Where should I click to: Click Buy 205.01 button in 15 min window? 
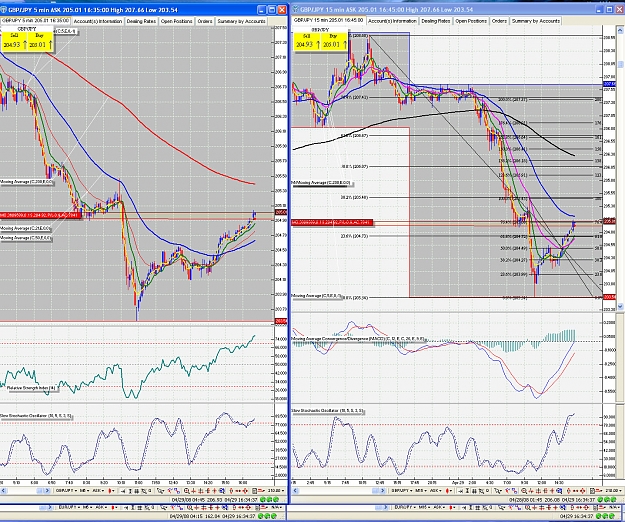point(334,41)
